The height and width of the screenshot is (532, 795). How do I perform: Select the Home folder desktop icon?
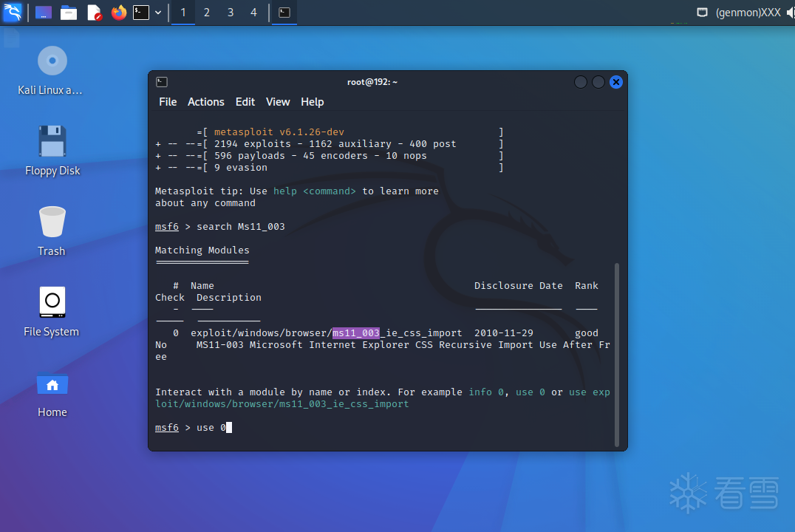click(52, 395)
